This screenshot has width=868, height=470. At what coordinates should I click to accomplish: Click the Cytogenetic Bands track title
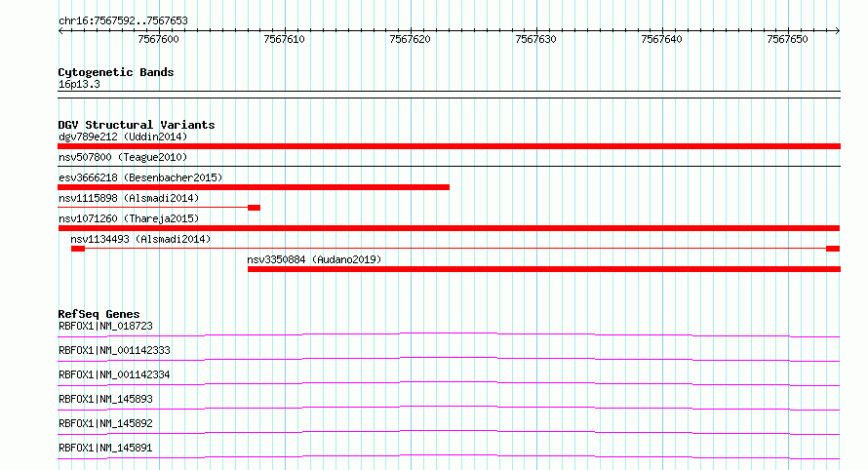coord(116,72)
